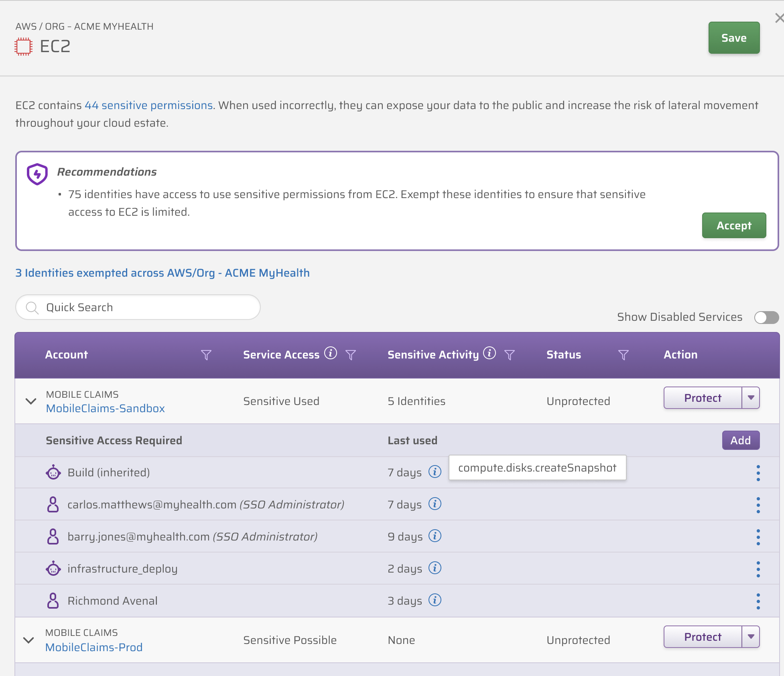Click Add under Sensitive Access Required
784x676 pixels.
(x=741, y=440)
